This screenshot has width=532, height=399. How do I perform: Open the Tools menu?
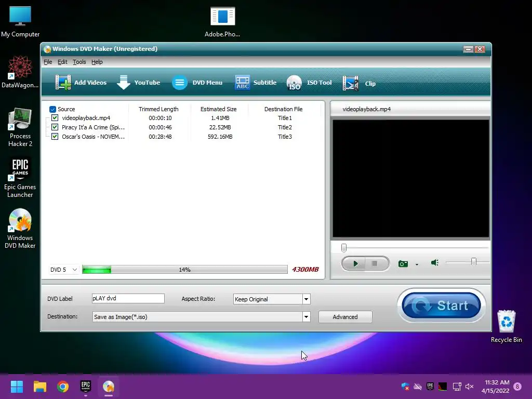[79, 62]
